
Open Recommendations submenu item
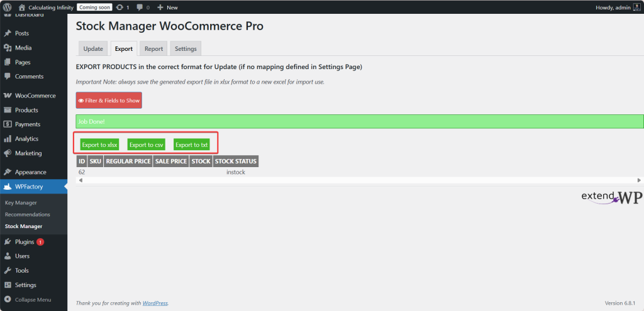coord(28,214)
